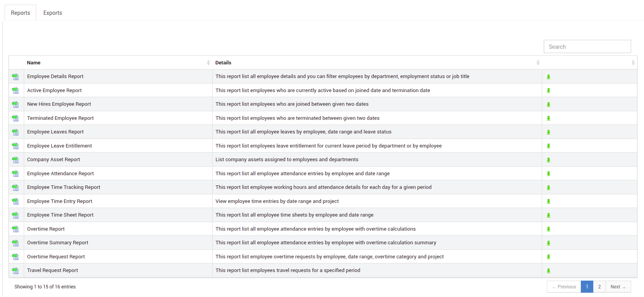Go to page 2 of entries

tap(600, 287)
